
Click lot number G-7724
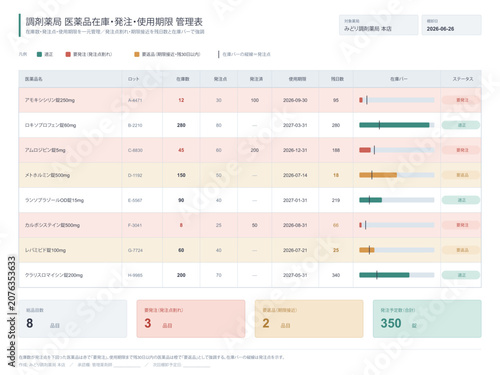click(x=135, y=250)
